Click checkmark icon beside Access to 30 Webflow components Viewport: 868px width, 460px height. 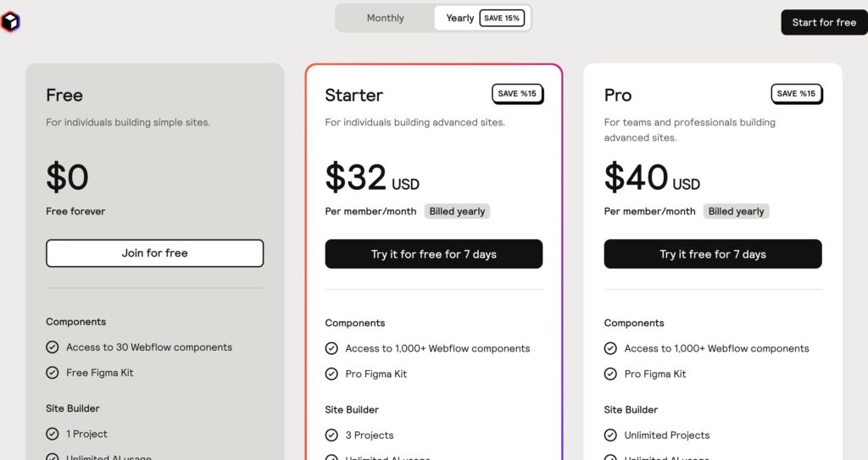point(53,347)
